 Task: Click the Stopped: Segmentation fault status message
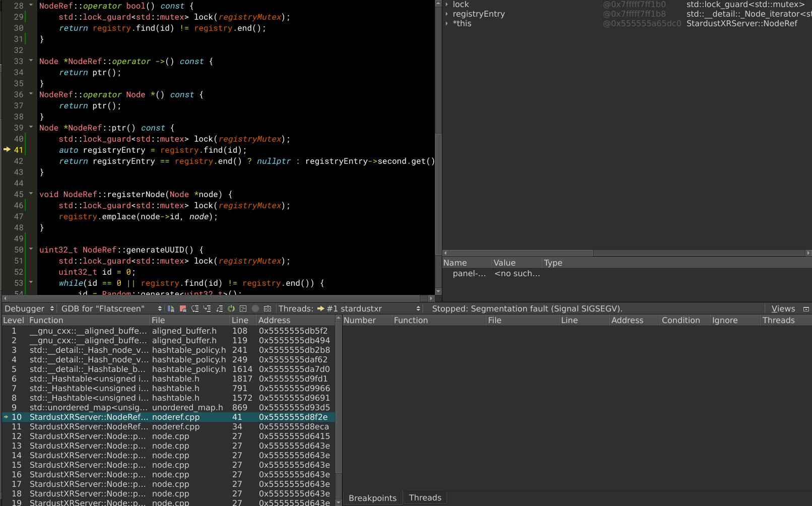click(527, 308)
